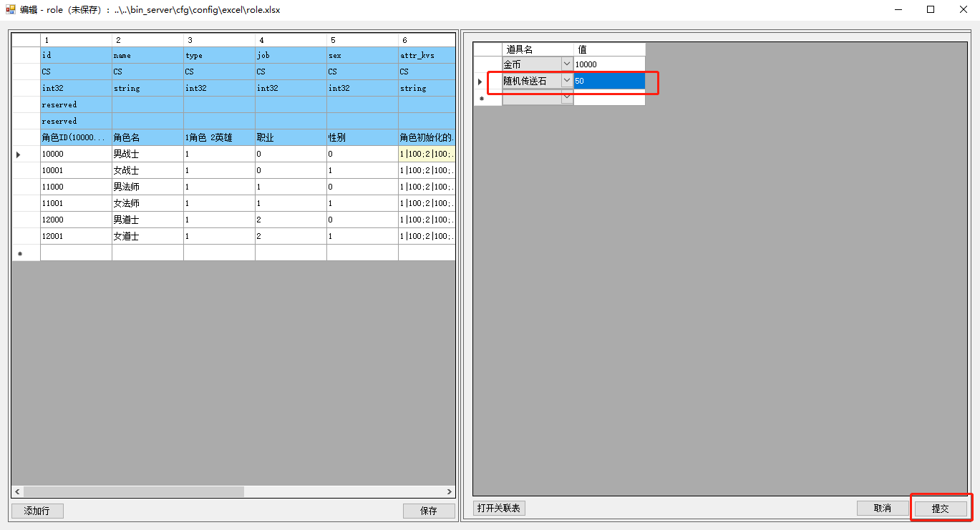Image resolution: width=980 pixels, height=530 pixels.
Task: Click the 提交 submit button
Action: click(x=940, y=509)
